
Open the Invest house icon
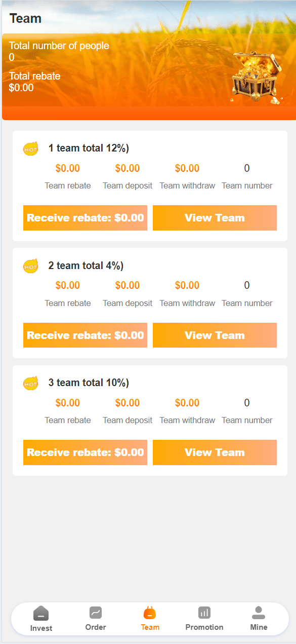click(41, 613)
